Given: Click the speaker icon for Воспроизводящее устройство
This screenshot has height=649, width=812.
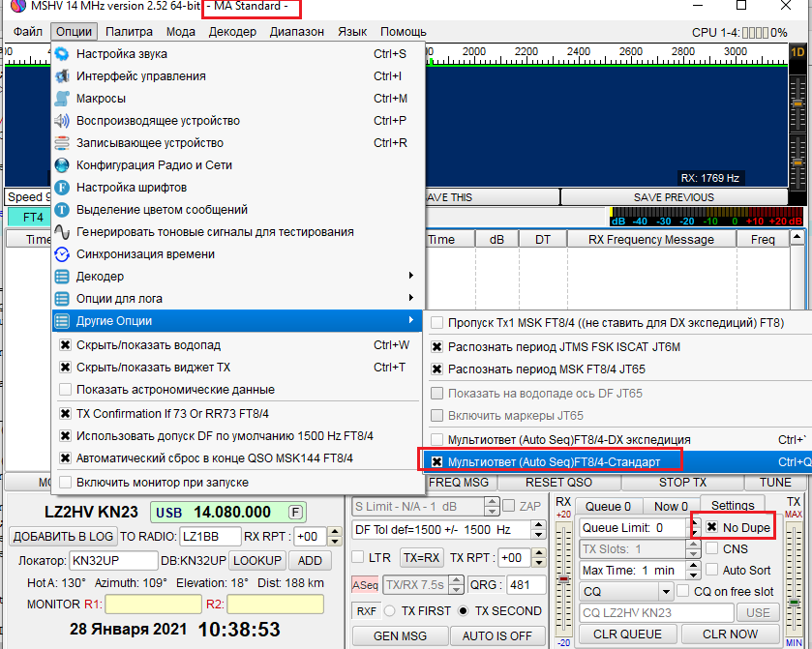Looking at the screenshot, I should pos(62,121).
